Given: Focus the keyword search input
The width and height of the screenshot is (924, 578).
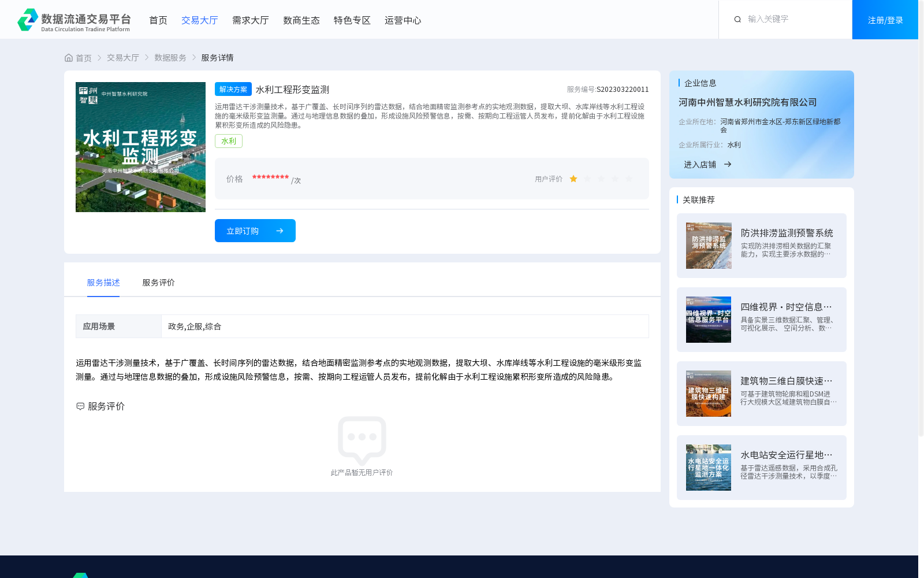Looking at the screenshot, I should 794,19.
